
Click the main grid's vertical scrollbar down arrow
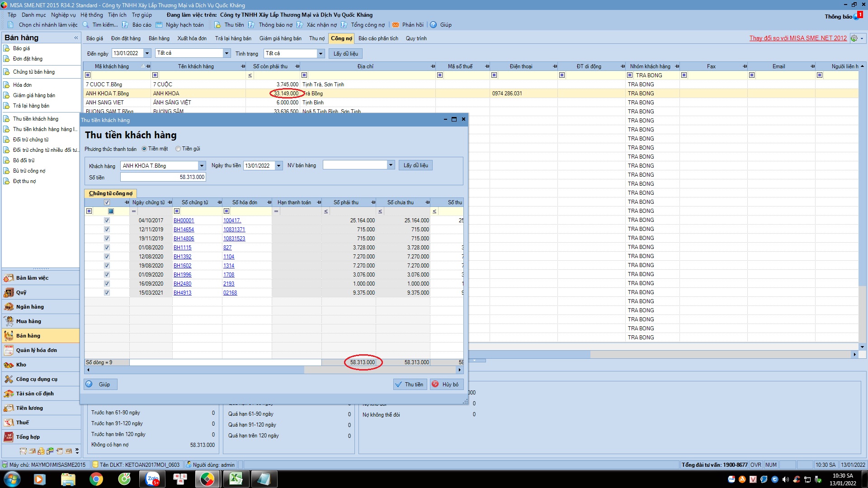point(862,347)
